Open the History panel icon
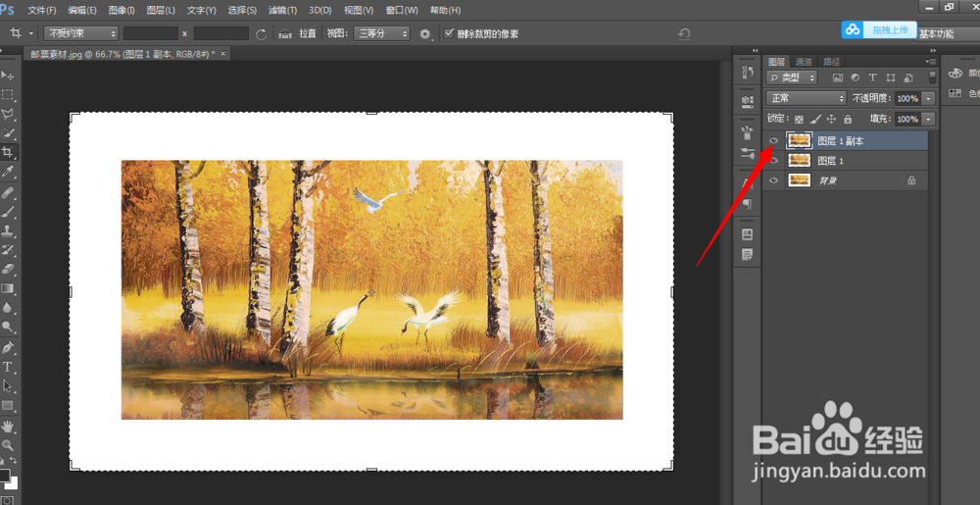This screenshot has width=980, height=505. tap(747, 73)
